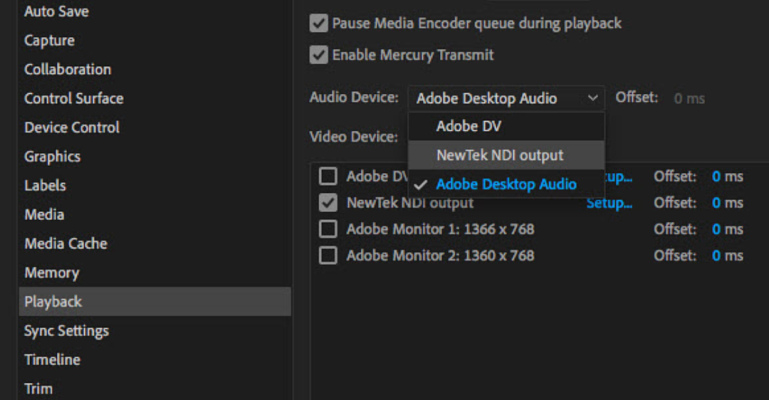Choose NewTek NDI output in audio device list
The width and height of the screenshot is (769, 400).
(x=506, y=155)
